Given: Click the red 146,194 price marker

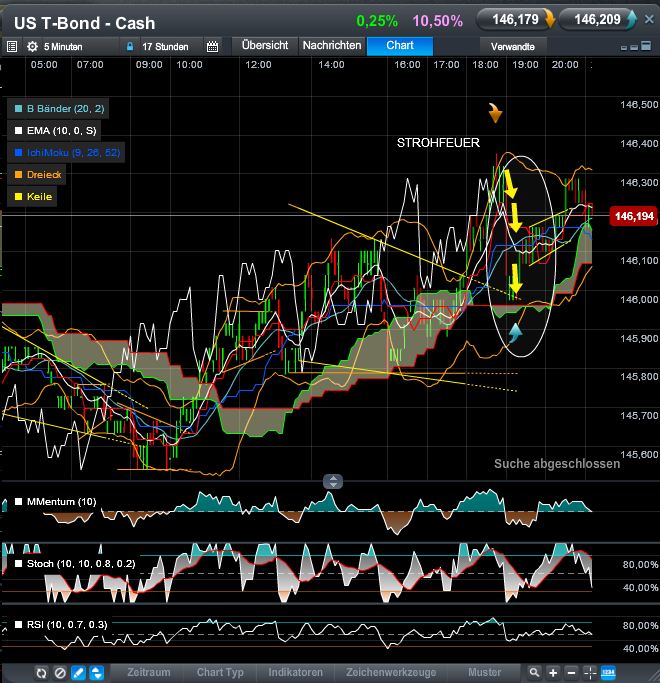Looking at the screenshot, I should (x=634, y=216).
